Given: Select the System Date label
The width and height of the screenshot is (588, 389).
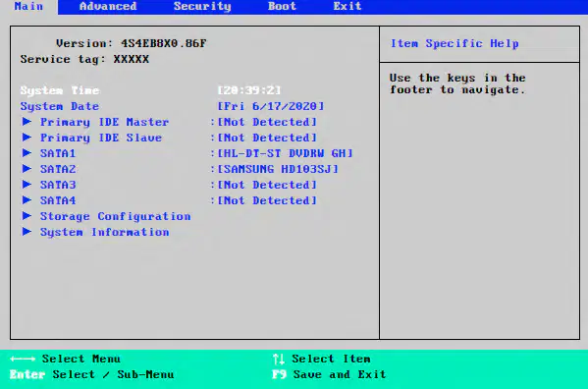Looking at the screenshot, I should pos(60,106).
